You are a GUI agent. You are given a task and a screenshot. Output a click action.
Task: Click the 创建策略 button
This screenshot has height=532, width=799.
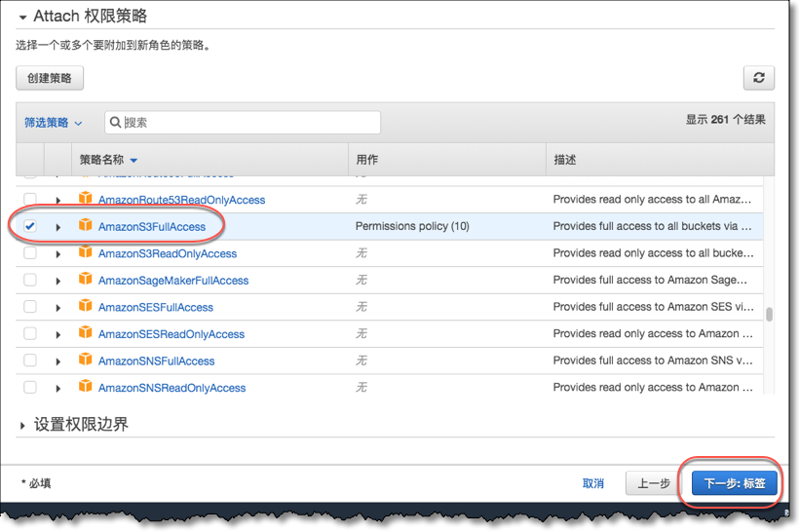pyautogui.click(x=50, y=78)
